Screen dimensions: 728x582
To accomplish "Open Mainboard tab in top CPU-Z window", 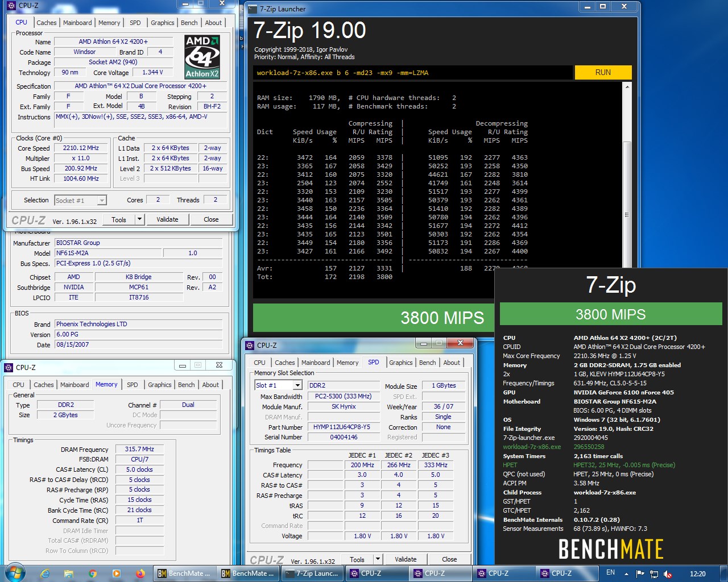I will [x=77, y=23].
